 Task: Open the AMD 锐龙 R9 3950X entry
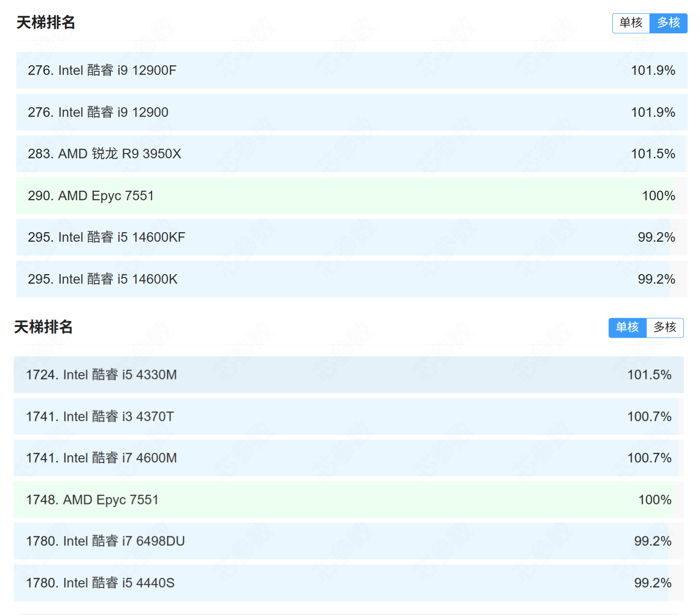(x=104, y=154)
